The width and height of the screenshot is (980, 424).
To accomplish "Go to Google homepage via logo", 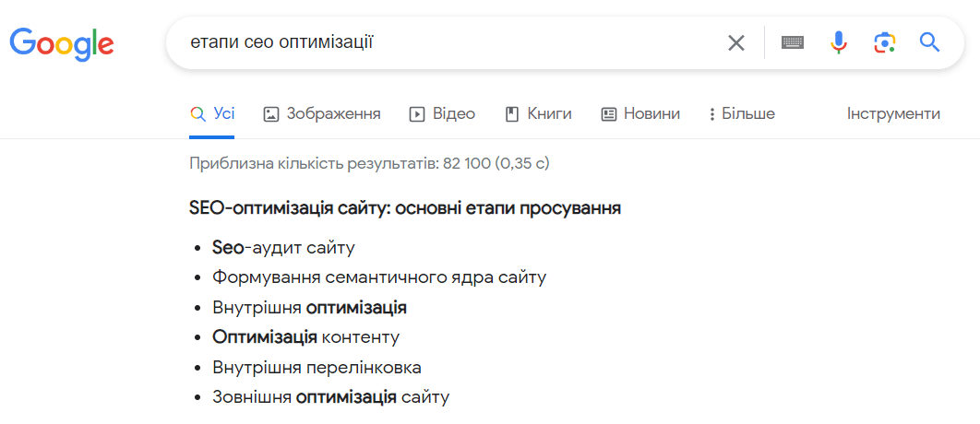I will pos(61,43).
